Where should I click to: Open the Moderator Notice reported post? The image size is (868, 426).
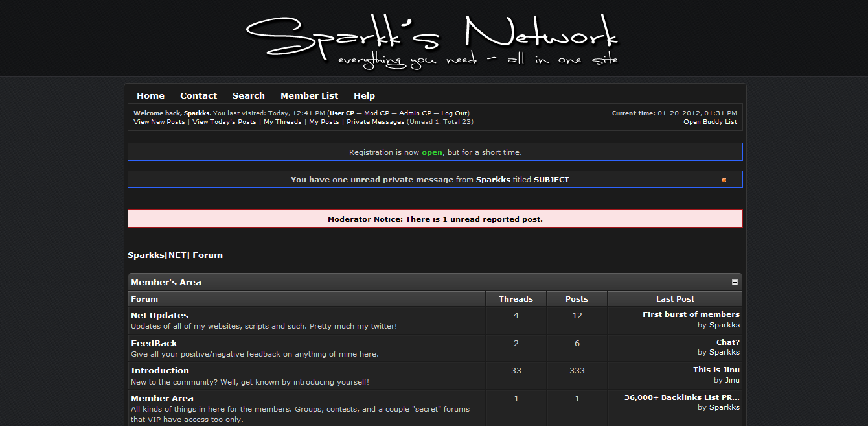click(435, 219)
